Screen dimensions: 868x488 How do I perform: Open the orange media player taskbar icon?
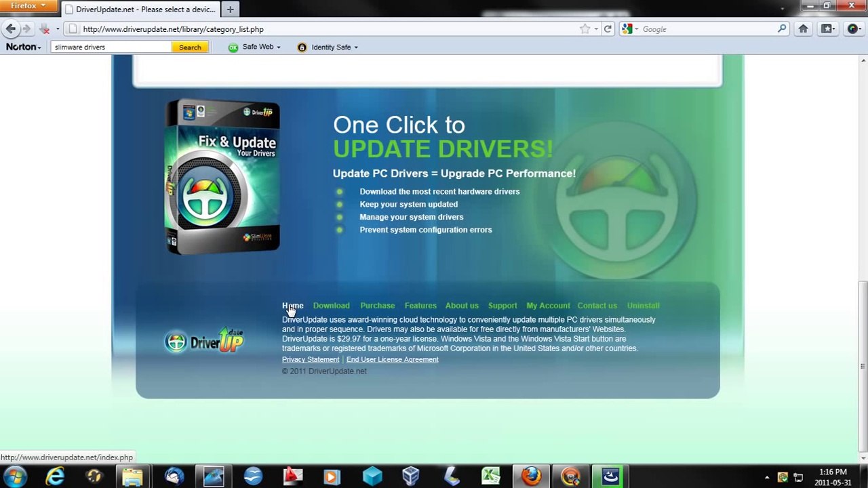pos(332,476)
